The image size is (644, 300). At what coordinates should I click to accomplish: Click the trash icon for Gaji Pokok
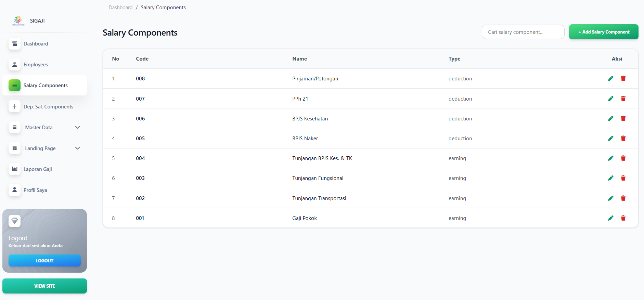coord(623,218)
